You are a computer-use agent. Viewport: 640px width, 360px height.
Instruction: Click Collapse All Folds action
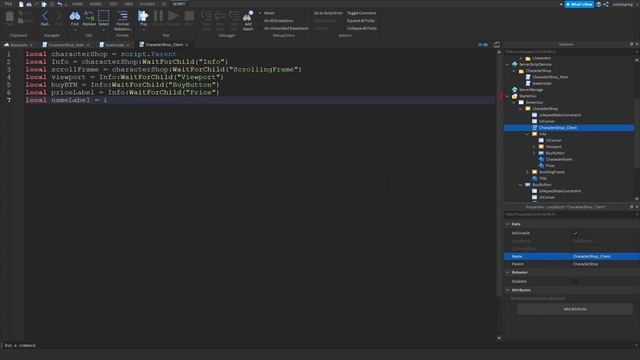point(362,28)
